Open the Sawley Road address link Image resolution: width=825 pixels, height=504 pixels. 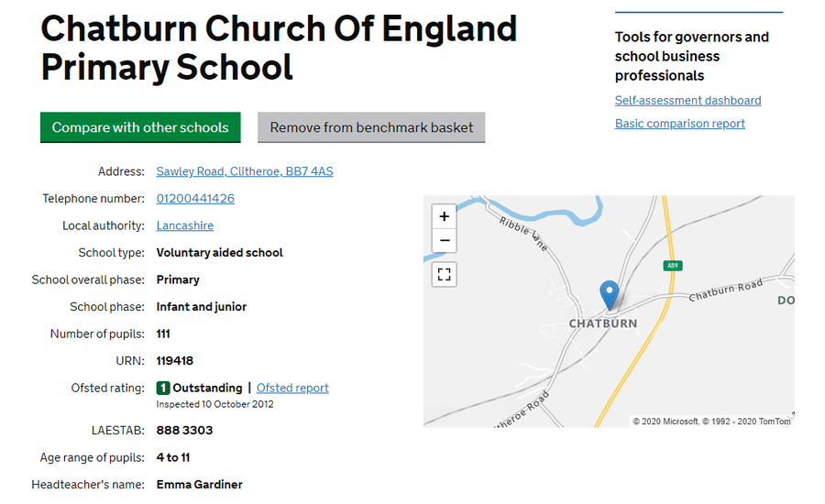click(245, 171)
